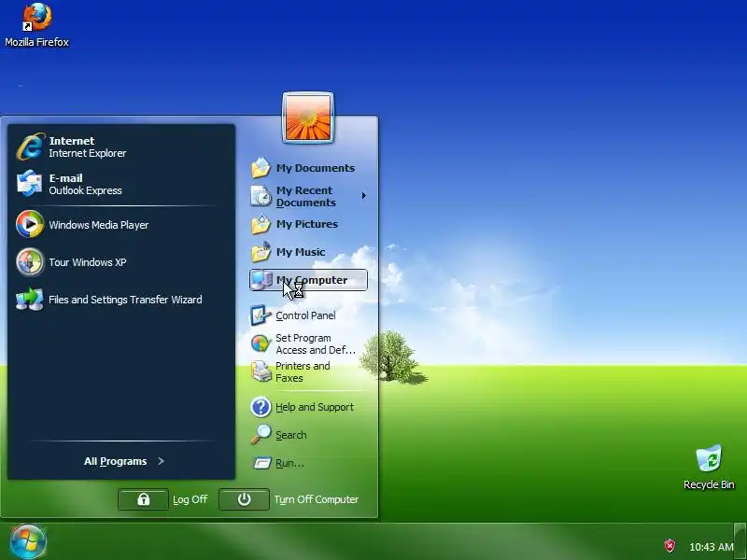Image resolution: width=747 pixels, height=560 pixels.
Task: Click the Search magnifying glass icon
Action: (261, 435)
